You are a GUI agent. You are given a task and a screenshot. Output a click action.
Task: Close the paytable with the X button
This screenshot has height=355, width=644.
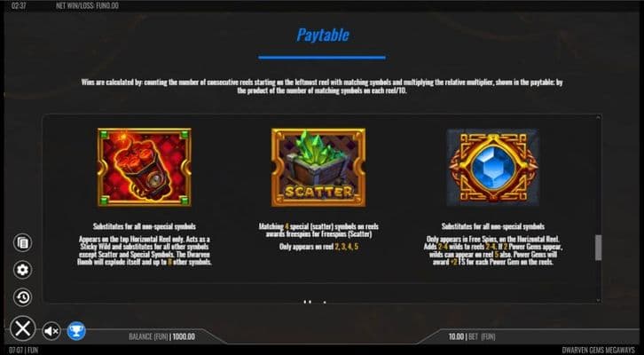(x=22, y=328)
